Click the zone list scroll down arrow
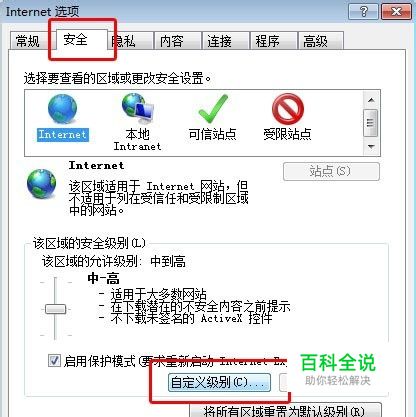This screenshot has height=417, width=416. (371, 146)
